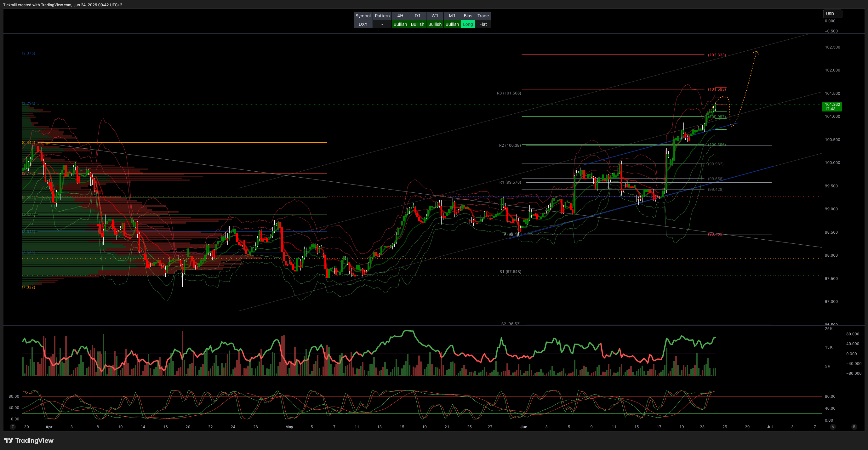868x450 pixels.
Task: Click the Apr month label on time axis
Action: 49,427
